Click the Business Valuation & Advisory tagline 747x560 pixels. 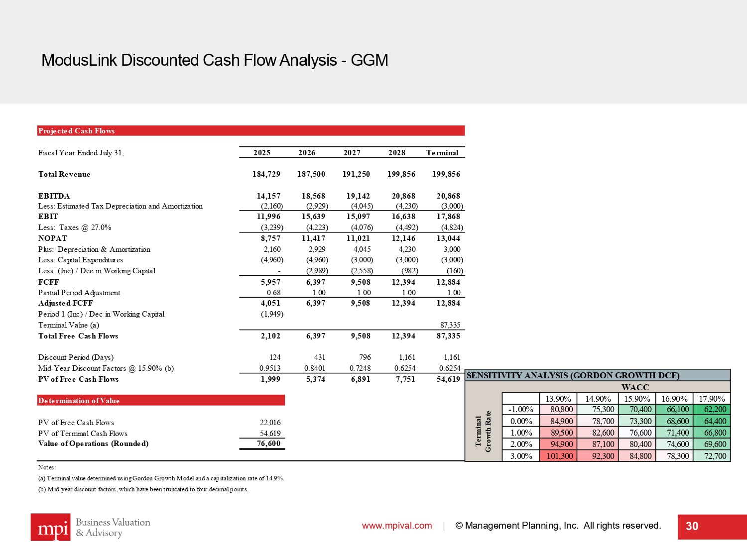113,528
